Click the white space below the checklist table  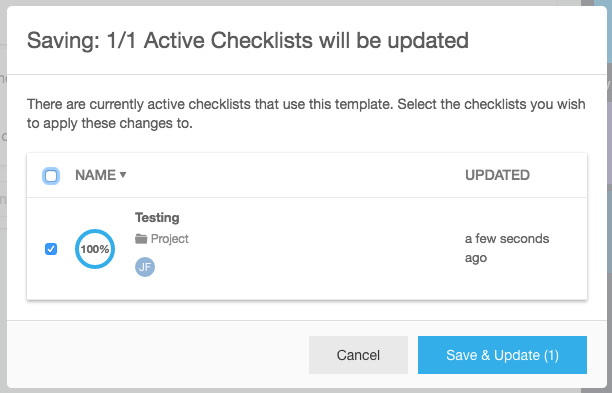pos(307,311)
